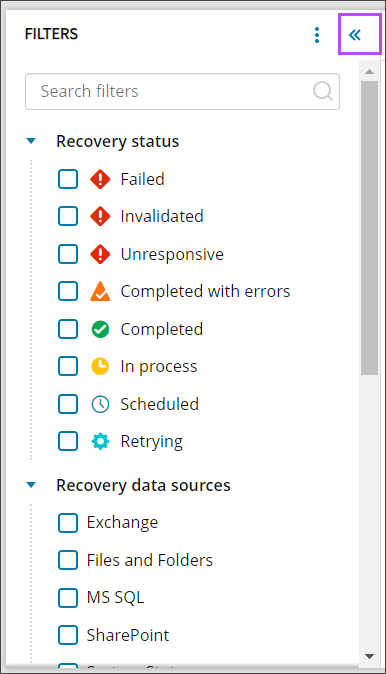The height and width of the screenshot is (674, 386).
Task: Click the scrollbar up arrow
Action: [369, 72]
